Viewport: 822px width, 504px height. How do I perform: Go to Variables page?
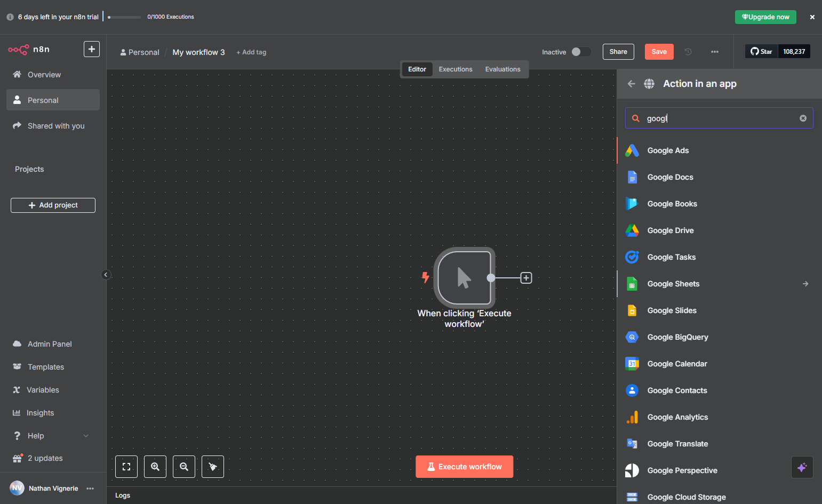pyautogui.click(x=53, y=390)
